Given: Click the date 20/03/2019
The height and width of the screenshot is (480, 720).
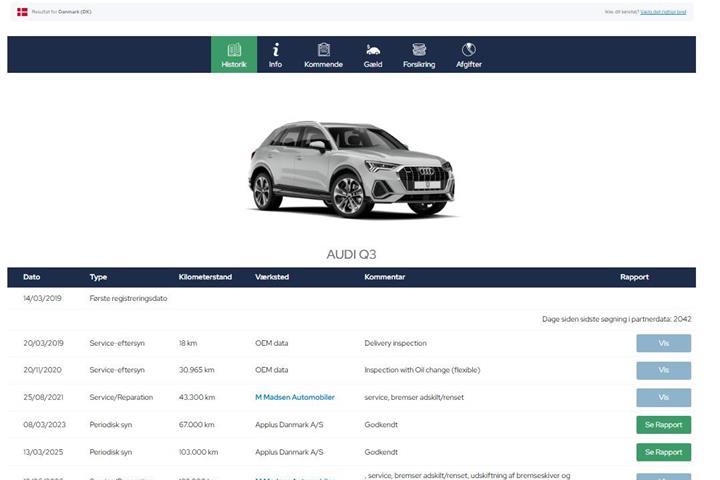Looking at the screenshot, I should coord(43,343).
